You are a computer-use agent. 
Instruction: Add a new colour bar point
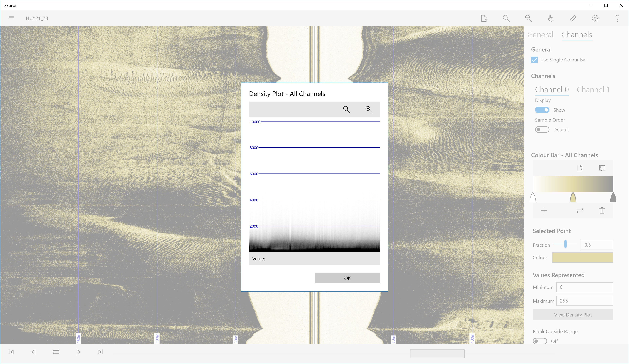544,211
